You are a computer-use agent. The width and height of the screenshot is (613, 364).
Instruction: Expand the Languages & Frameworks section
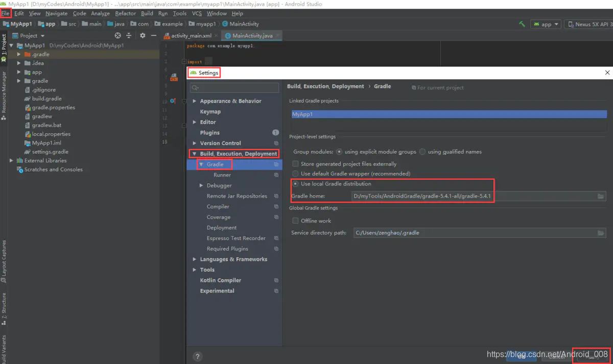pyautogui.click(x=195, y=259)
